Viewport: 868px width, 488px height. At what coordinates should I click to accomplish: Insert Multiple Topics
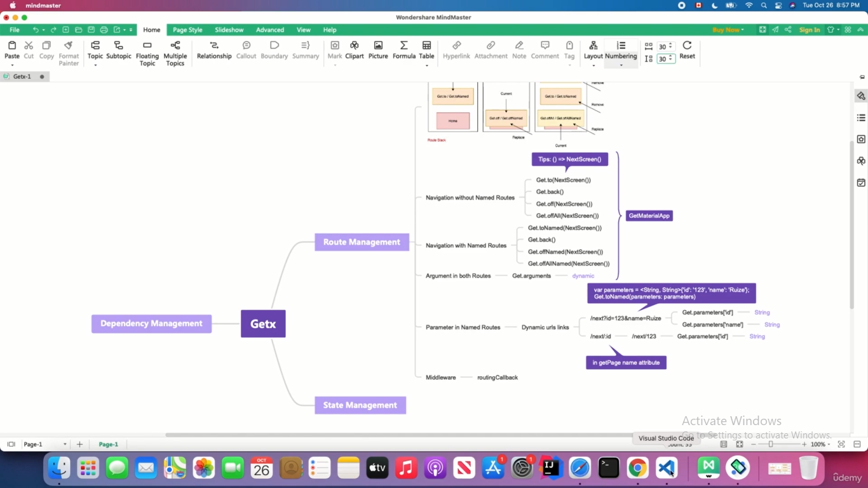[x=175, y=54]
